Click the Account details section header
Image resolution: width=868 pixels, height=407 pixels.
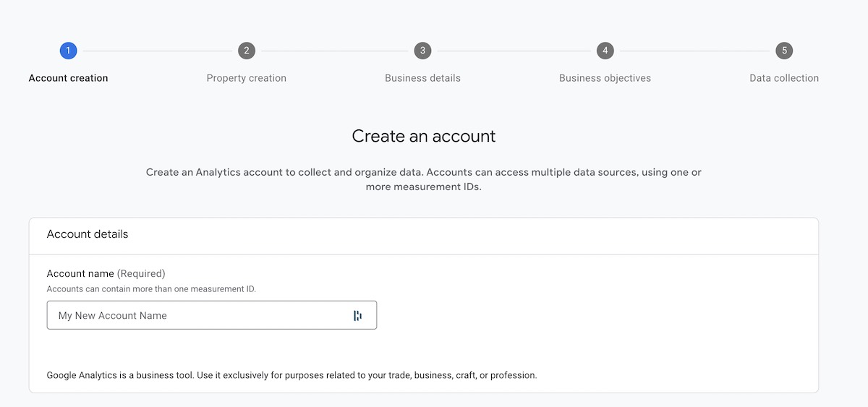(x=88, y=234)
